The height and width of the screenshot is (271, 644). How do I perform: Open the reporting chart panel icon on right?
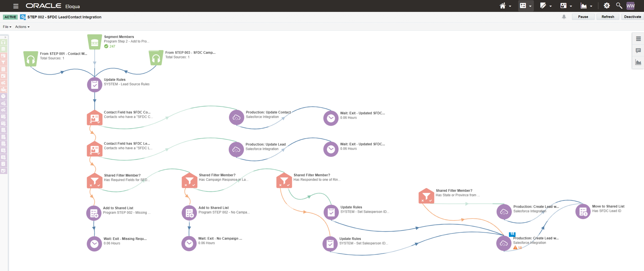638,63
